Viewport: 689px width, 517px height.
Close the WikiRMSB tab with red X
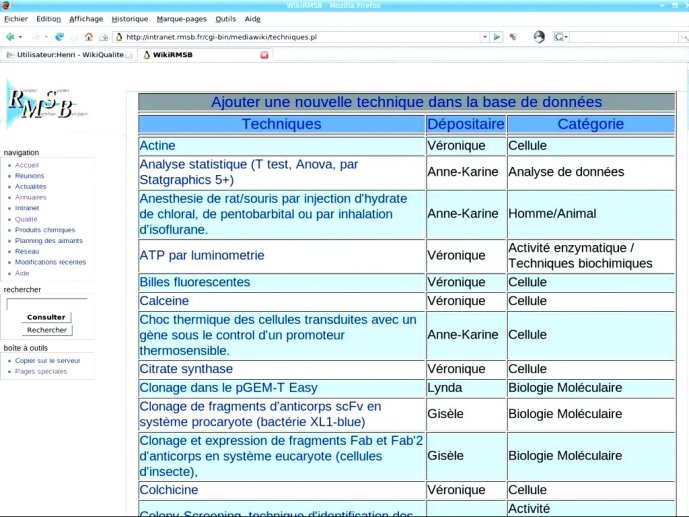click(264, 55)
